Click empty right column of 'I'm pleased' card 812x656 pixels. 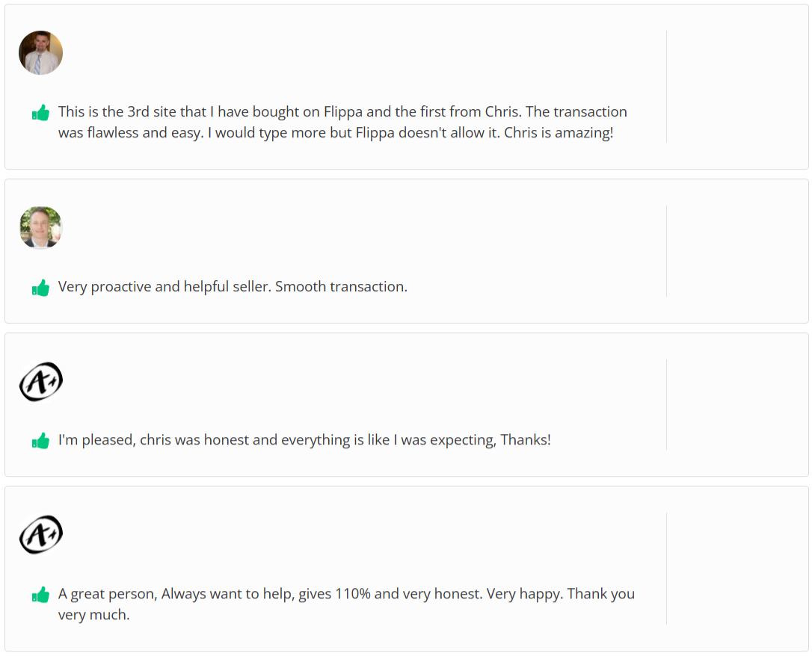736,405
